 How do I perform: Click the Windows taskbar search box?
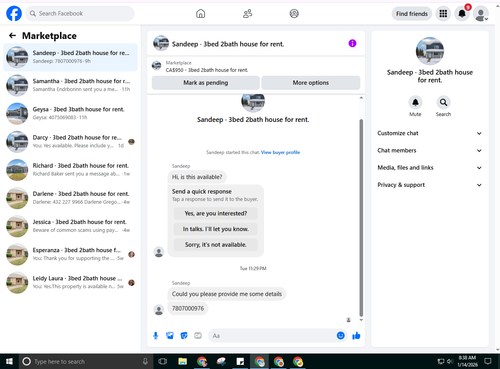click(x=85, y=361)
